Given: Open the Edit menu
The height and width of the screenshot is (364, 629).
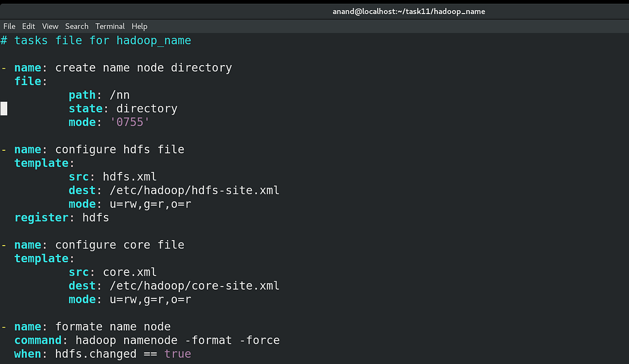Looking at the screenshot, I should (28, 26).
